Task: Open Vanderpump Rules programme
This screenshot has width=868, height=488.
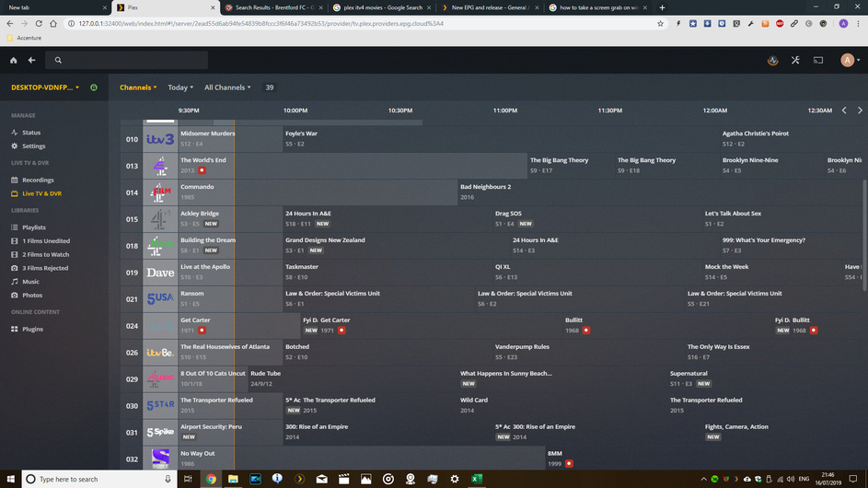Action: (588, 353)
